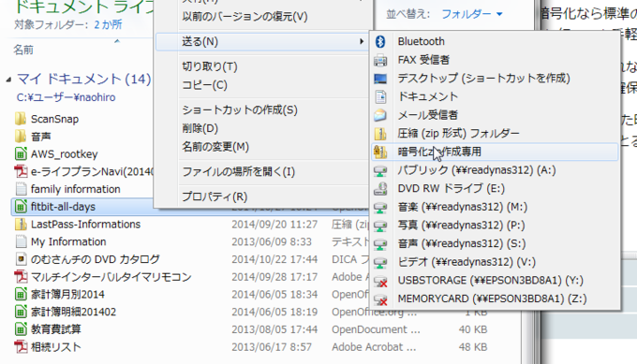Click the 40 KB size cell
The height and width of the screenshot is (364, 637).
pos(473,329)
